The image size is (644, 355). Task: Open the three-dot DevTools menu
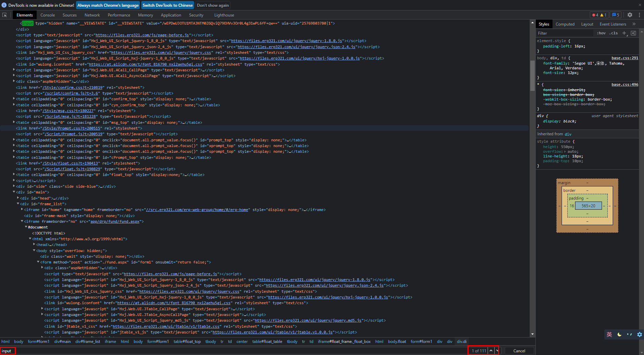pyautogui.click(x=639, y=15)
